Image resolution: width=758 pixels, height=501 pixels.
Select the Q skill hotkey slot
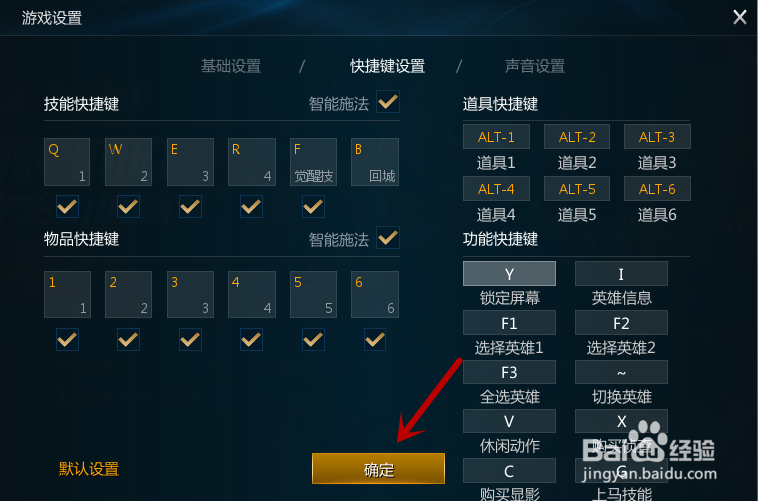click(67, 162)
